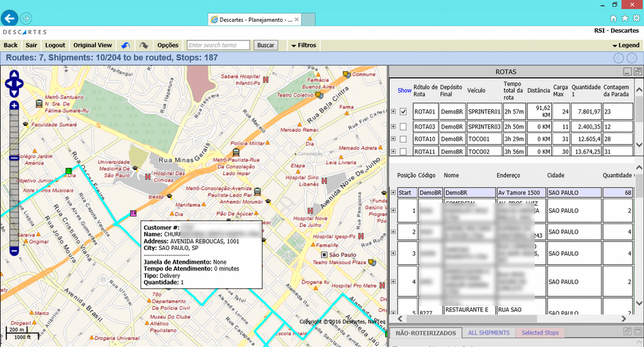The image size is (644, 347).
Task: Click the Metrô-Santuário station icon
Action: pos(39,104)
